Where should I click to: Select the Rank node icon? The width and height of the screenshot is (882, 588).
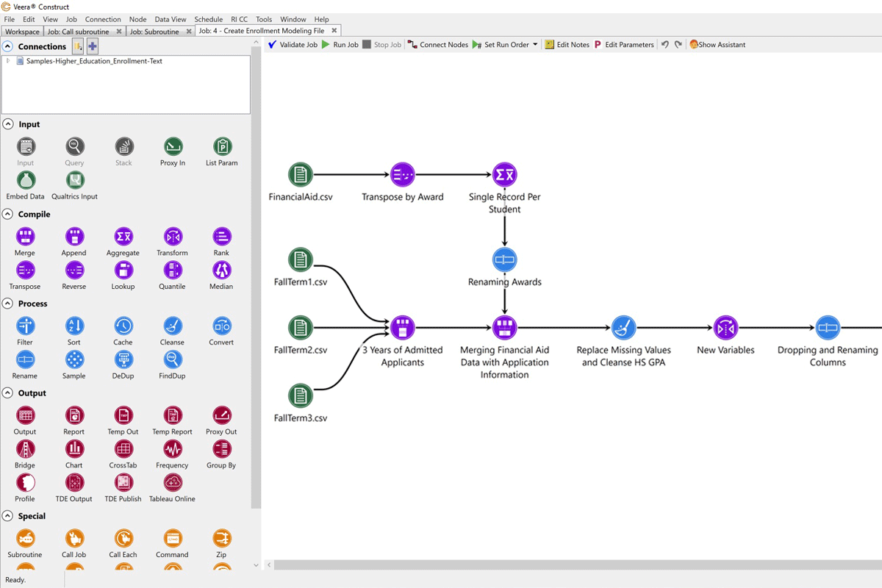click(x=222, y=237)
